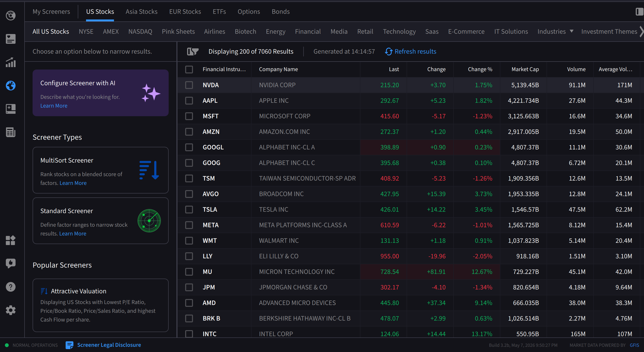This screenshot has width=644, height=352.
Task: Click AMD last price 445.80
Action: pyautogui.click(x=389, y=303)
